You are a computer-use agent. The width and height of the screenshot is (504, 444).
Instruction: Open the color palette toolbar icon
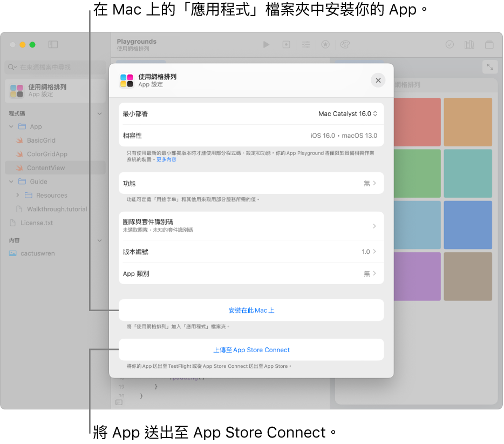click(x=345, y=44)
